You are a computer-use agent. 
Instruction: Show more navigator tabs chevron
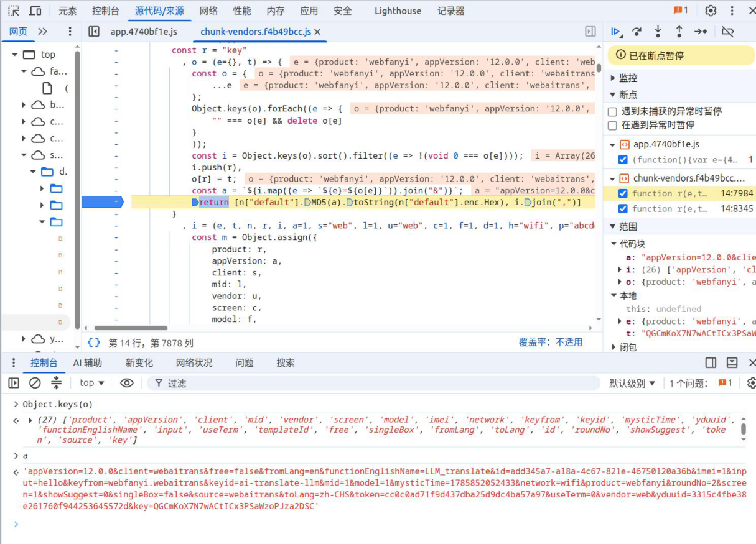click(42, 32)
